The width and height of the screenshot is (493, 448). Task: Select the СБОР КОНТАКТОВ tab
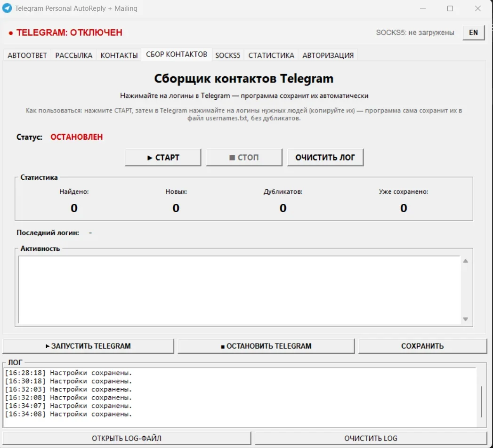(x=177, y=54)
